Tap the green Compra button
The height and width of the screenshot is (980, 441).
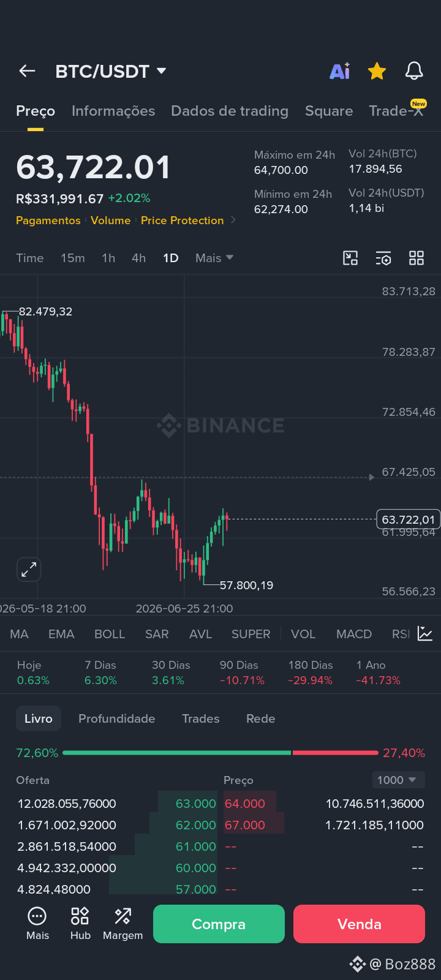tap(219, 924)
